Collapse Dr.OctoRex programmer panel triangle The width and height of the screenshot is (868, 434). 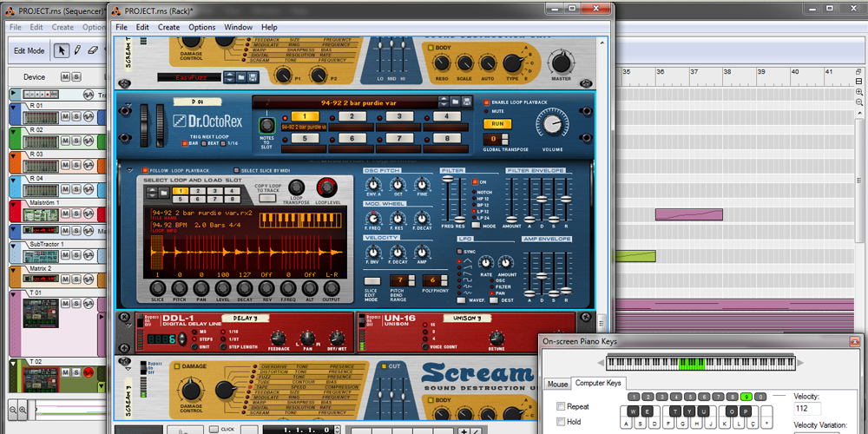(129, 170)
